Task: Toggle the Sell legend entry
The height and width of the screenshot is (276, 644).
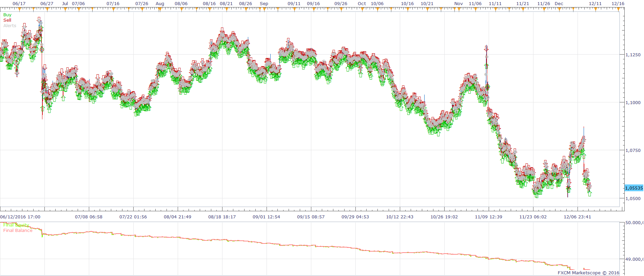Action: [7, 20]
